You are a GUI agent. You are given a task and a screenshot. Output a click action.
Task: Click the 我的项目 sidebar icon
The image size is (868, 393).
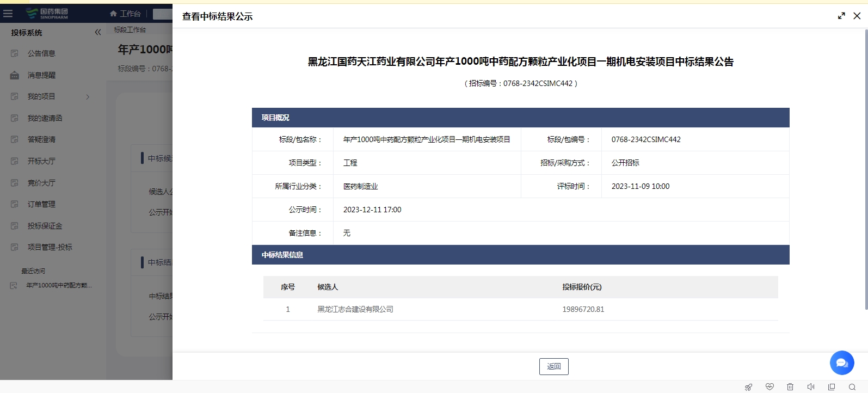[15, 96]
